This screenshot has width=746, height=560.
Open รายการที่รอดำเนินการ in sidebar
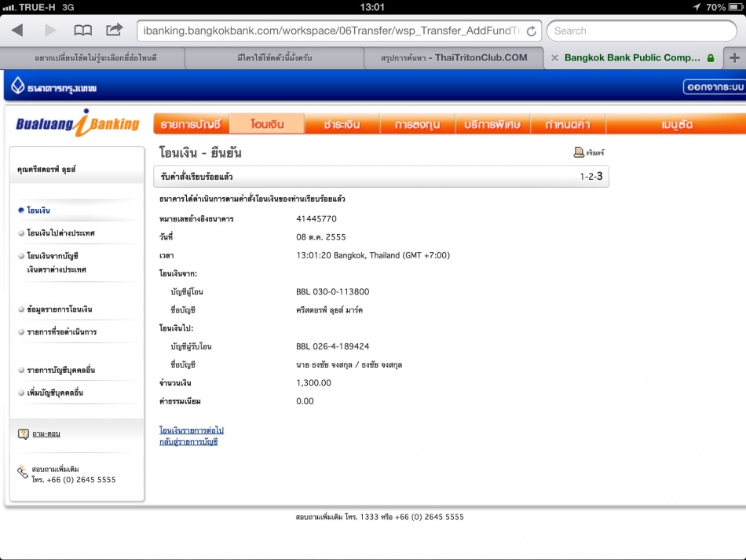point(62,331)
